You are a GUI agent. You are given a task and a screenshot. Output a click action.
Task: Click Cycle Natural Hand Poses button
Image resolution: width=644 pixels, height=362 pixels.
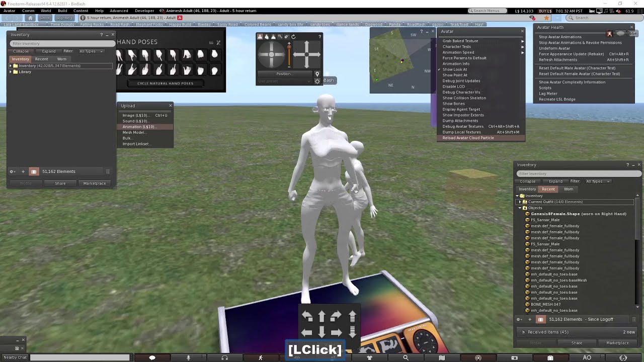point(165,83)
